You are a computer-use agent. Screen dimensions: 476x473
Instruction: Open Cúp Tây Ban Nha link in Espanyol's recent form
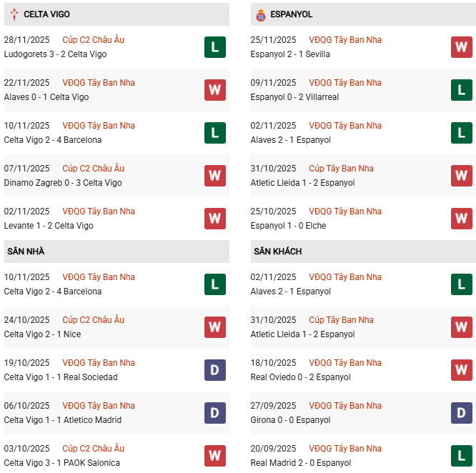341,169
